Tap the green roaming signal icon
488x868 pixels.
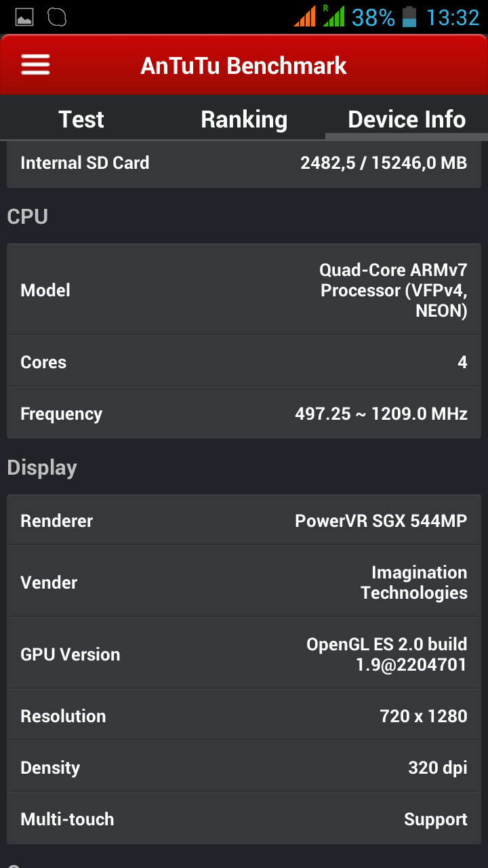[x=333, y=16]
